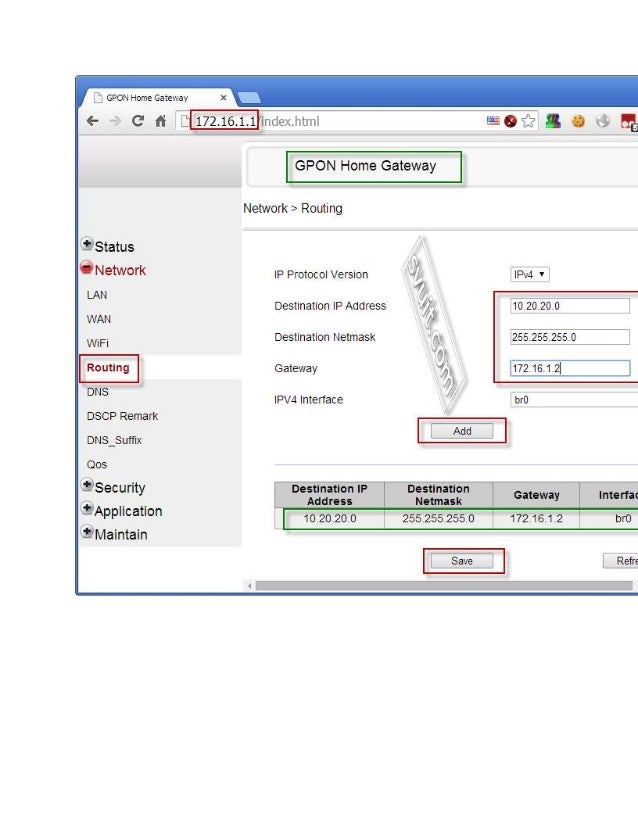Image resolution: width=638 pixels, height=826 pixels.
Task: Click the Destination Netmask column header
Action: pos(438,495)
